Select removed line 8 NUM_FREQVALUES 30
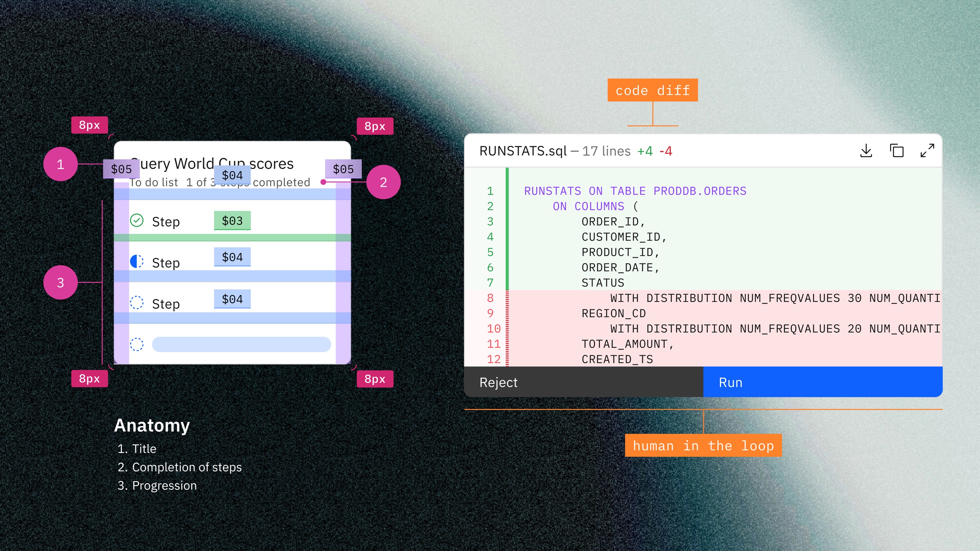980x551 pixels. point(775,298)
